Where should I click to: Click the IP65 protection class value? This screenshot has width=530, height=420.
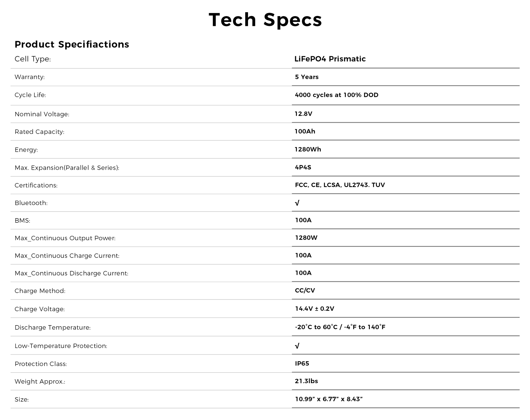click(302, 364)
